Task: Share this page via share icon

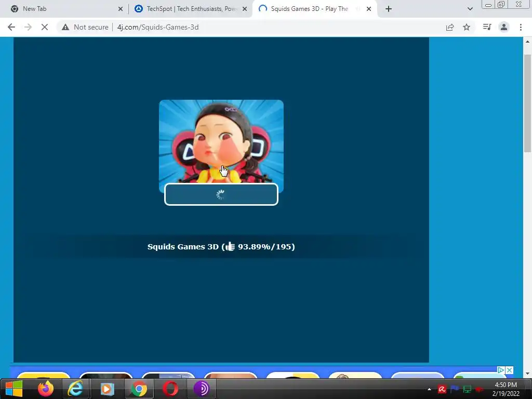Action: click(450, 27)
